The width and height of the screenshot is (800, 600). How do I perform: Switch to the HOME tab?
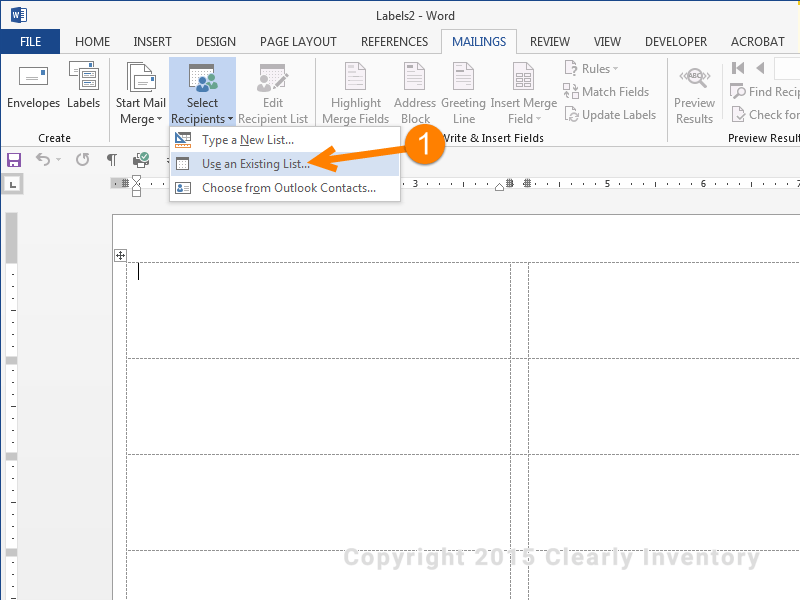[x=92, y=42]
